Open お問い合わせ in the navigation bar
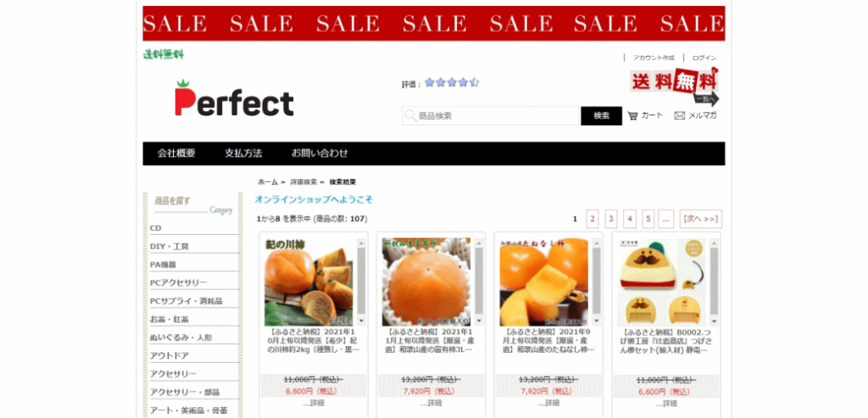Viewport: 868px width, 418px height. coord(320,153)
